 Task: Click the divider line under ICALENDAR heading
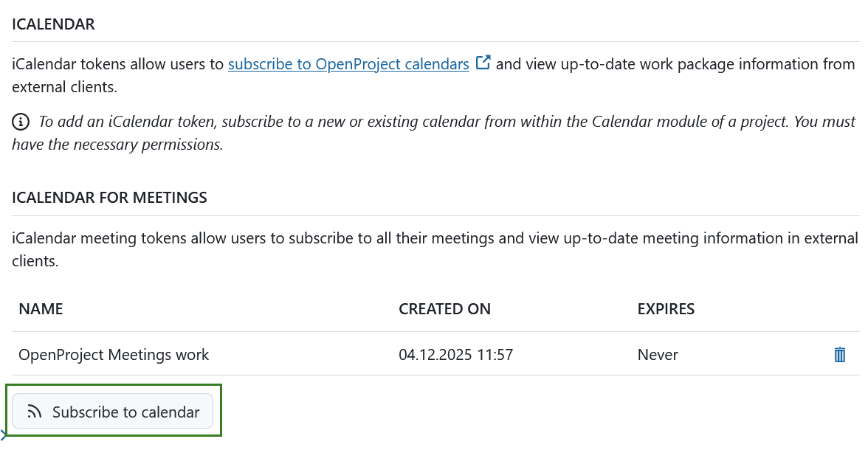coord(434,42)
